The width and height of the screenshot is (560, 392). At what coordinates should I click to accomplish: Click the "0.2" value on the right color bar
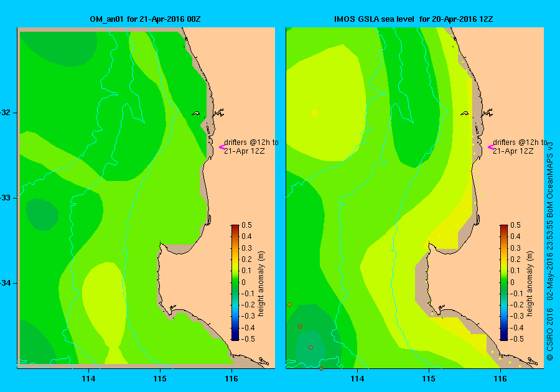(515, 259)
